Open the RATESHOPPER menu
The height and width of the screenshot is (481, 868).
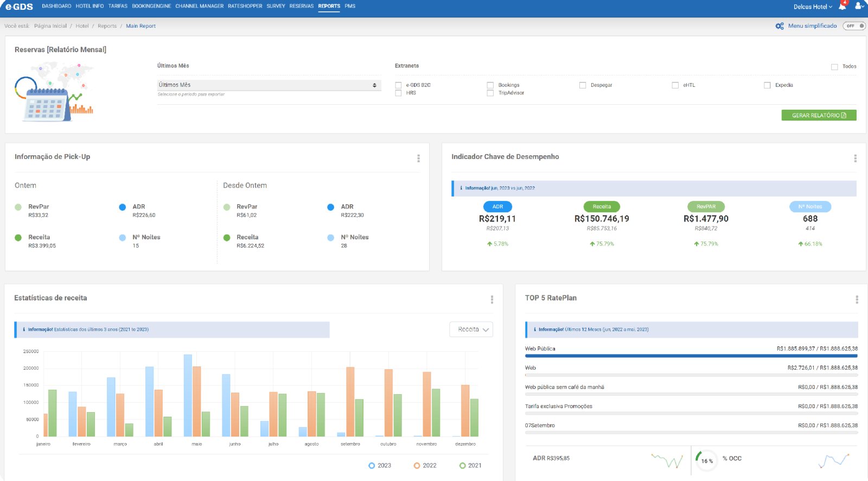pyautogui.click(x=245, y=7)
